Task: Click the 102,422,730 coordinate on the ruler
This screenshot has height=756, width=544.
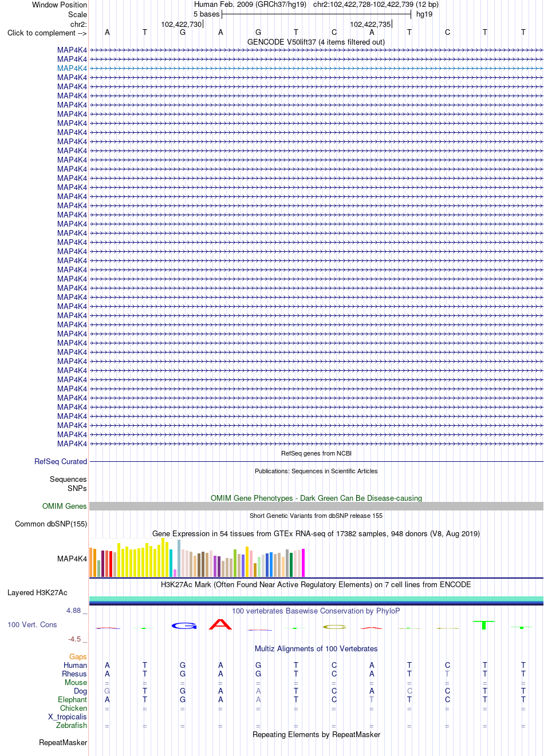Action: (182, 24)
